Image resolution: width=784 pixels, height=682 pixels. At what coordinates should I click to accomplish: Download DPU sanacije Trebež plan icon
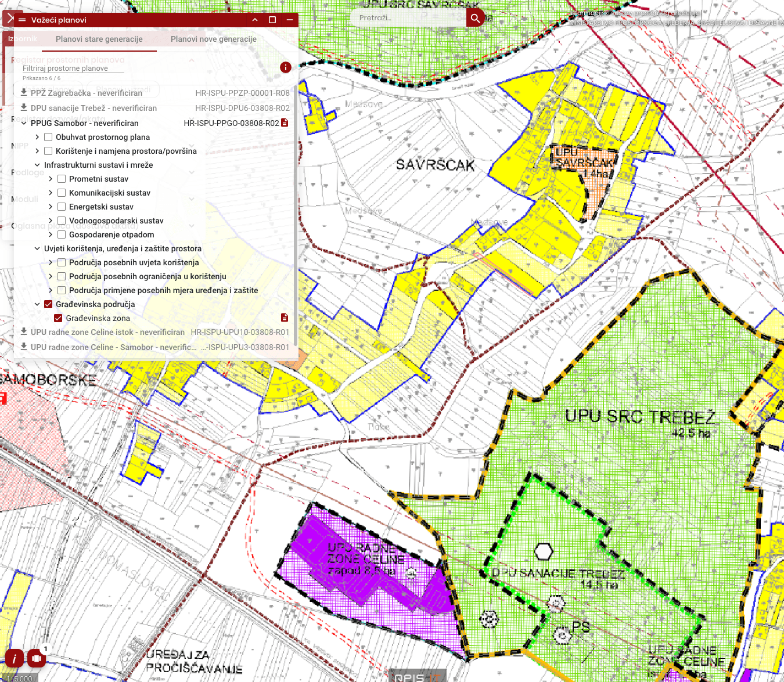24,107
